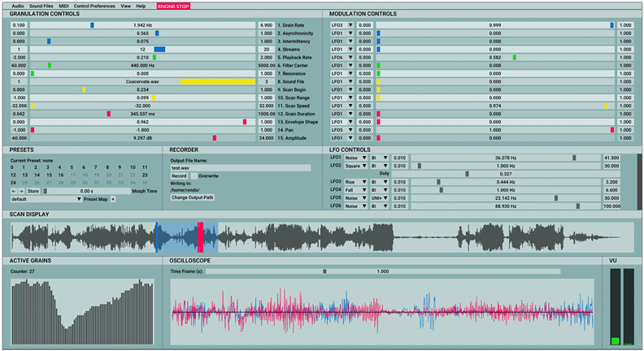Click the 'Current Preset: none' text
Image resolution: width=644 pixels, height=351 pixels.
32,161
